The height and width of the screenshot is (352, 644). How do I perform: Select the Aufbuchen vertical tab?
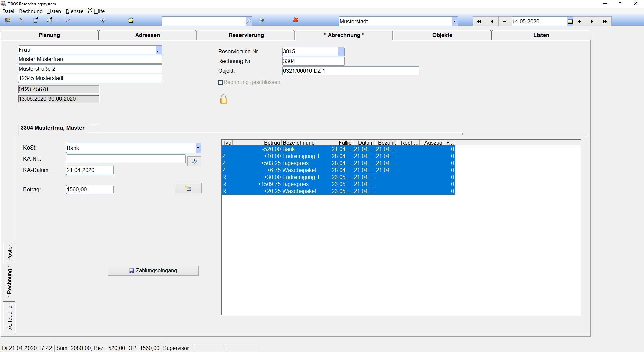pos(10,316)
